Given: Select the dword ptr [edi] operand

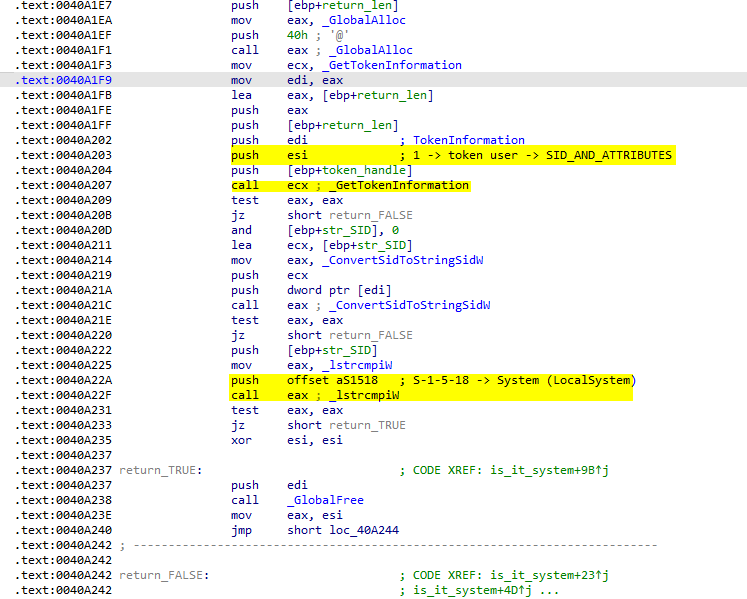Looking at the screenshot, I should coord(336,290).
